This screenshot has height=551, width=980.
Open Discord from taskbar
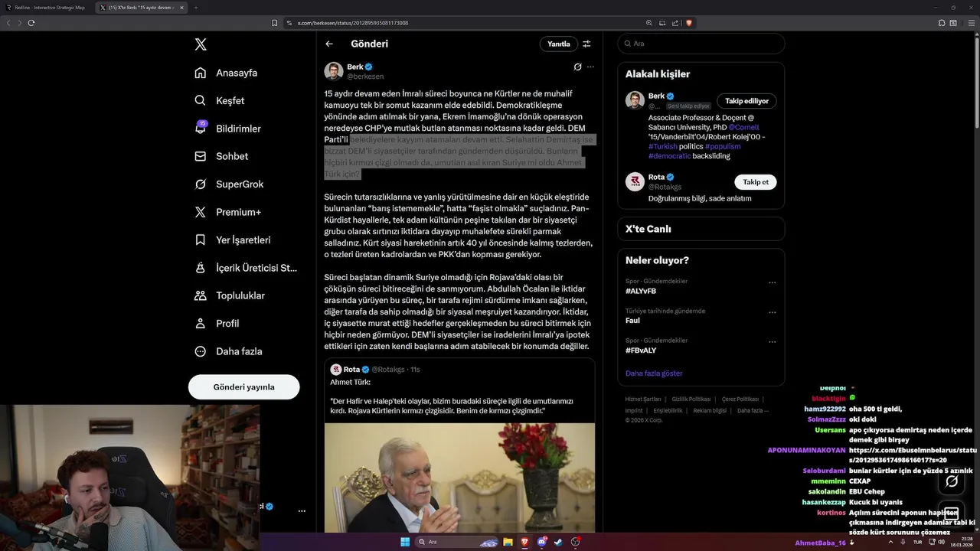click(x=541, y=542)
